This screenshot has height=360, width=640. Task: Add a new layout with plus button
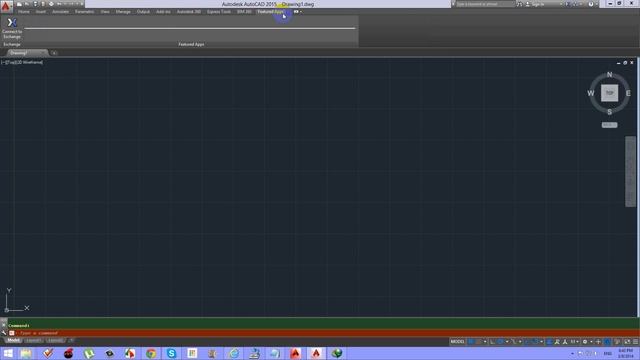click(71, 340)
